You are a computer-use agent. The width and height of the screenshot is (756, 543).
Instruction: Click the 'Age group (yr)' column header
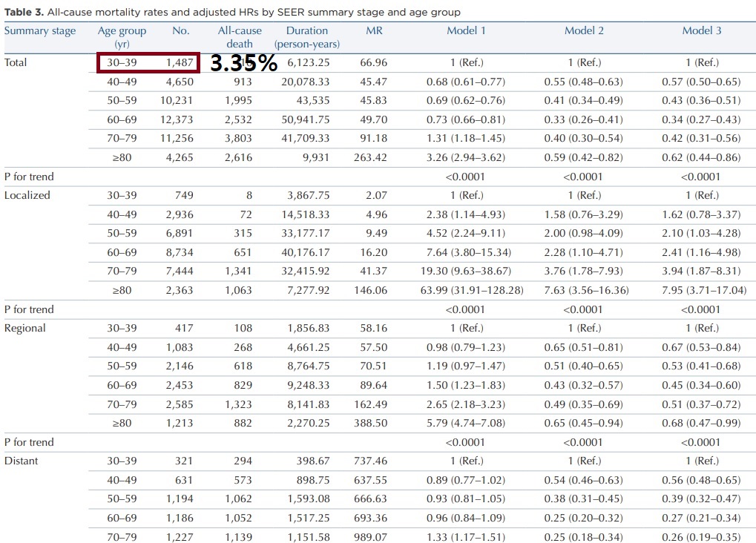122,37
